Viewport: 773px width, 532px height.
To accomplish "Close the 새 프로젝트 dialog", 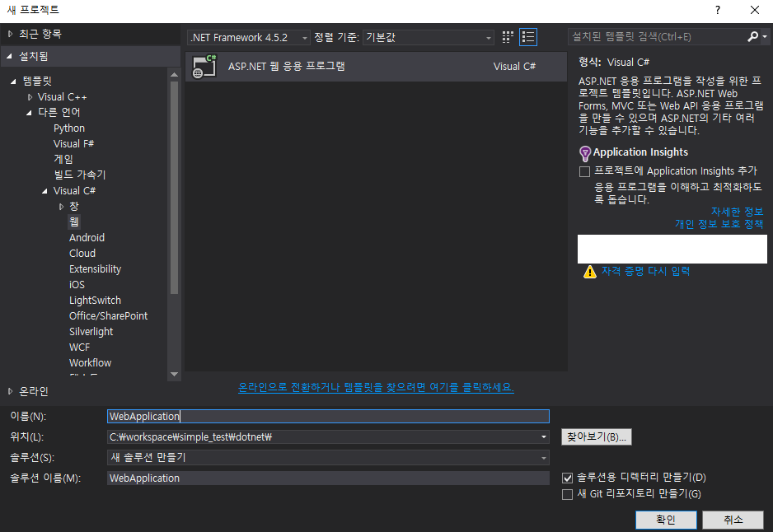I will tap(754, 10).
